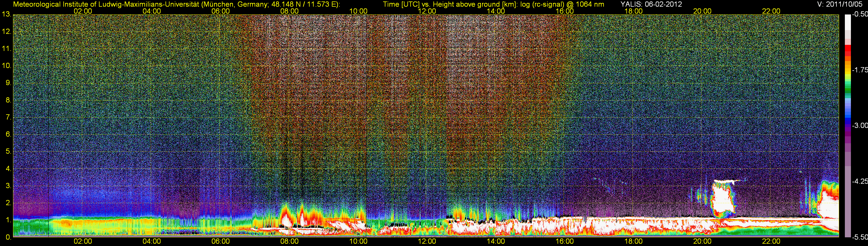The height and width of the screenshot is (246, 868).
Task: Click the 08:00 label on the top time axis
Action: (289, 11)
